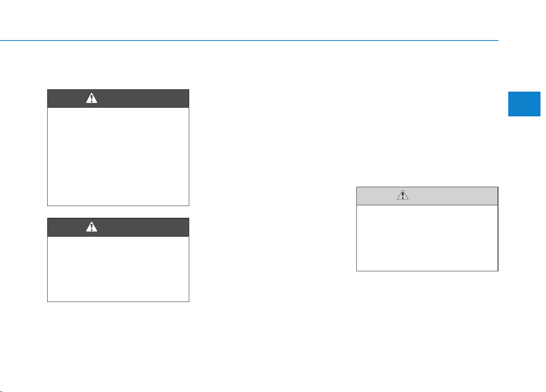This screenshot has height=392, width=546.
Task: Select the blue chapter tab at the page edge
Action: [524, 104]
